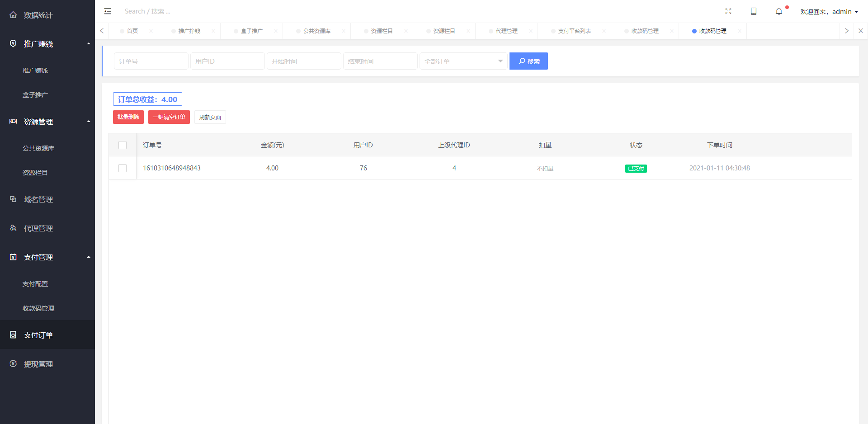Open 提现管理 in the sidebar
The height and width of the screenshot is (424, 868).
click(x=38, y=364)
